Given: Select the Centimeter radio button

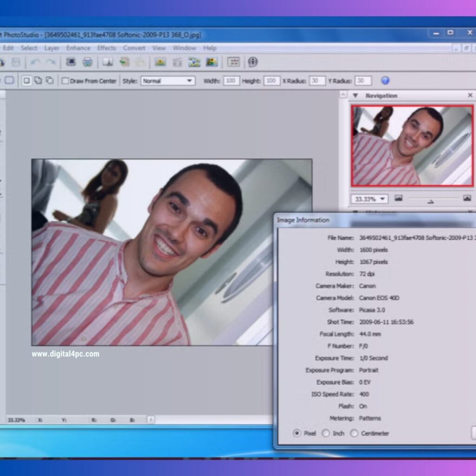Looking at the screenshot, I should tap(354, 433).
